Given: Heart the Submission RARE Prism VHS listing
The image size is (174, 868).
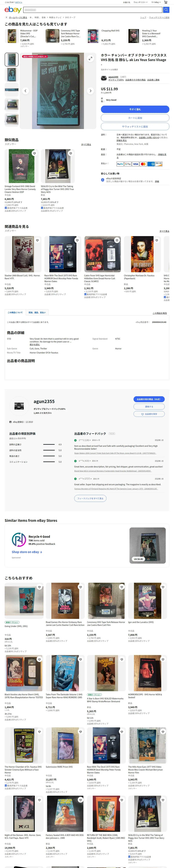Looking at the screenshot, I should click(80, 732).
